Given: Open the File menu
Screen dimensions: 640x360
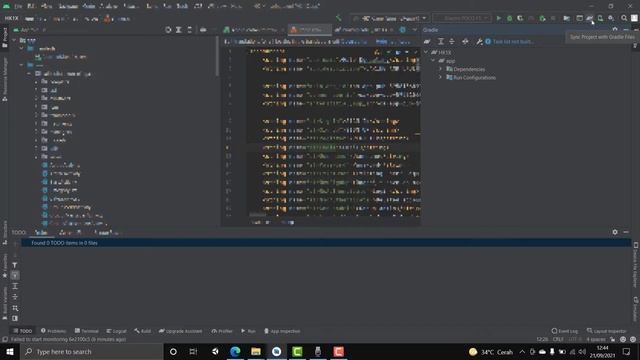Looking at the screenshot, I should pyautogui.click(x=18, y=6).
